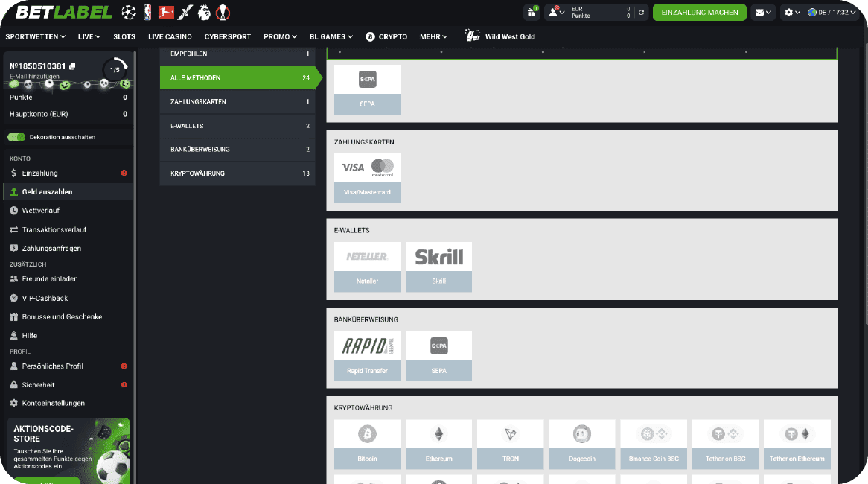Select the Empfohlen methods tab
The image size is (868, 484).
(x=237, y=55)
